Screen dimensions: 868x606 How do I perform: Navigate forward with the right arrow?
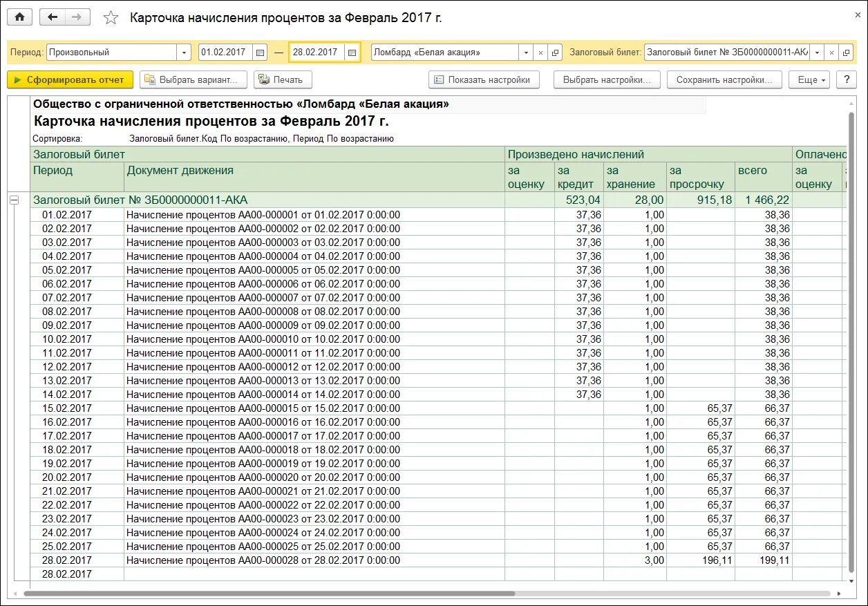(77, 17)
